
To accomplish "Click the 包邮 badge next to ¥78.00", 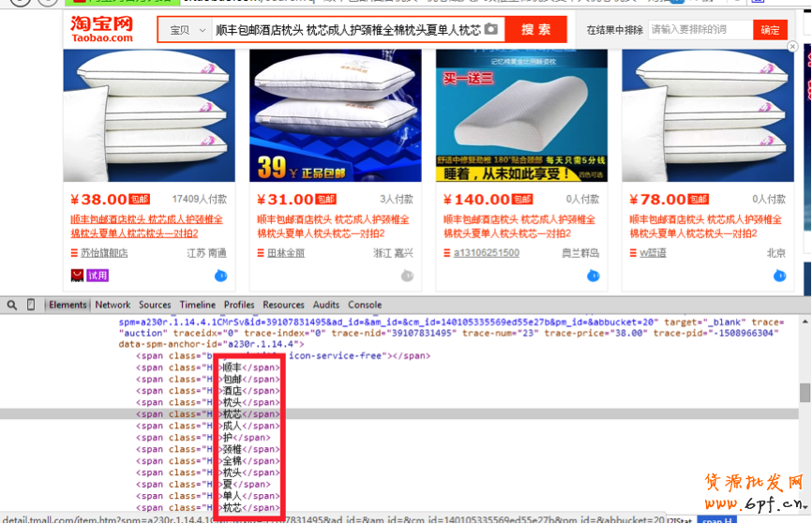I will [x=698, y=200].
